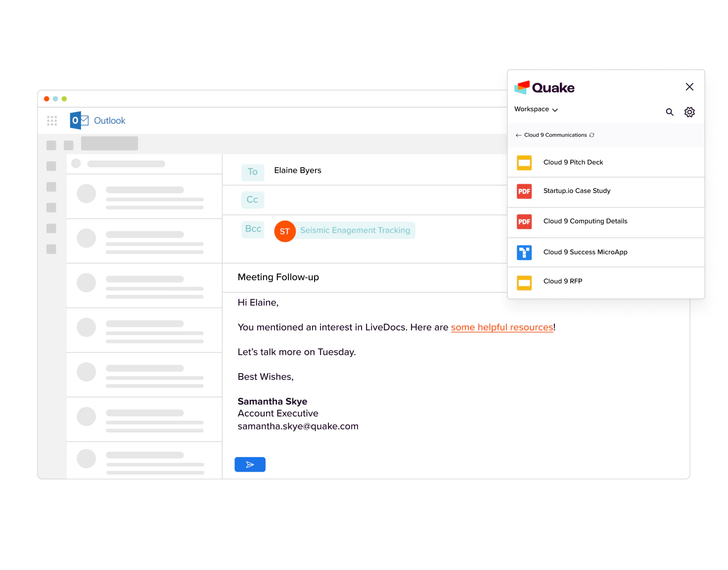728x570 pixels.
Task: Open Cloud 9 RFP
Action: point(606,283)
